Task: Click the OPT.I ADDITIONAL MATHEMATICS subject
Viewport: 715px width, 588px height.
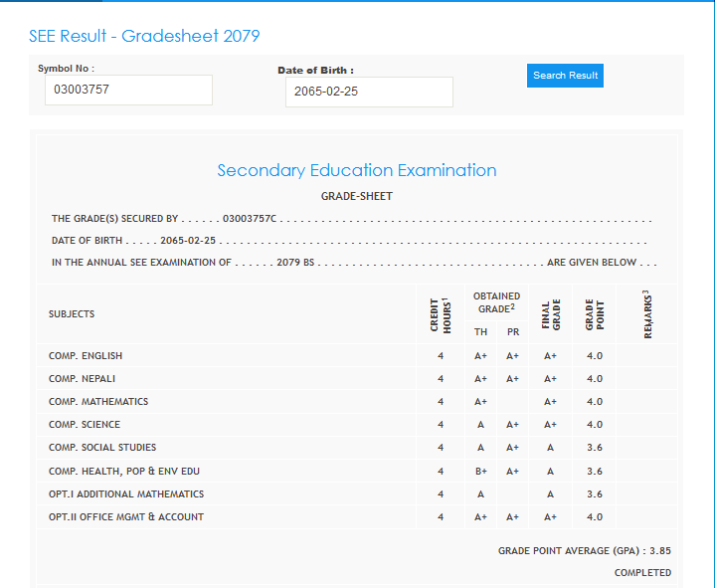Action: pos(126,494)
